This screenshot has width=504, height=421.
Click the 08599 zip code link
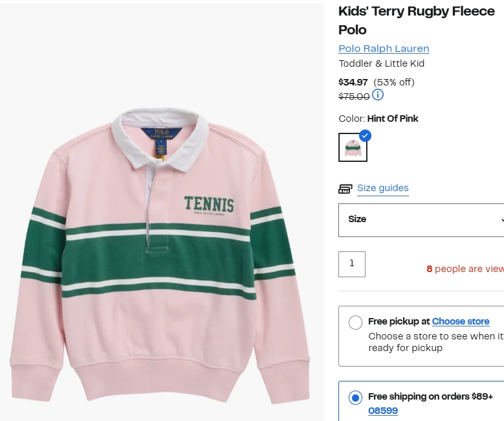click(x=383, y=411)
